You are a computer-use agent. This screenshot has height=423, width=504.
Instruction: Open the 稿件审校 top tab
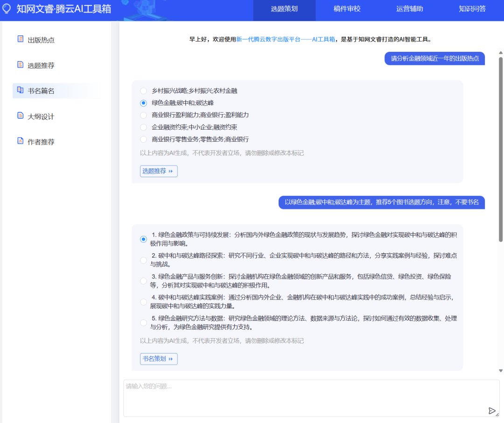347,9
